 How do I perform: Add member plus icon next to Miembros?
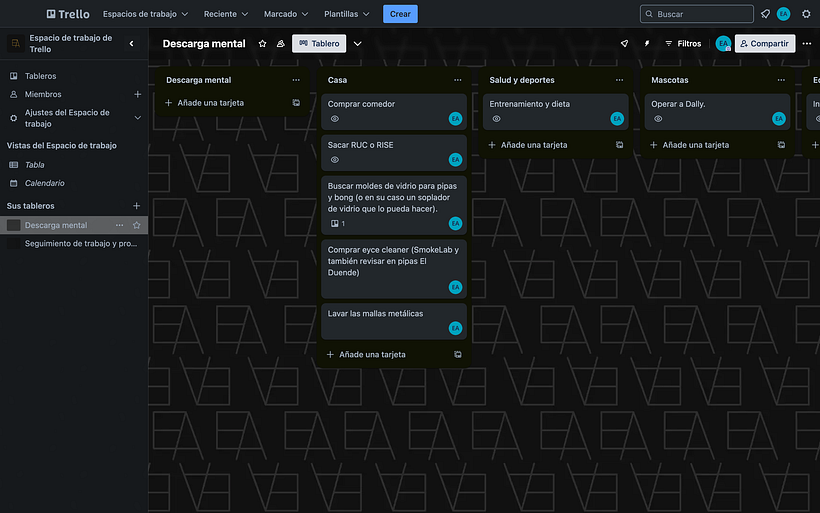(x=138, y=94)
